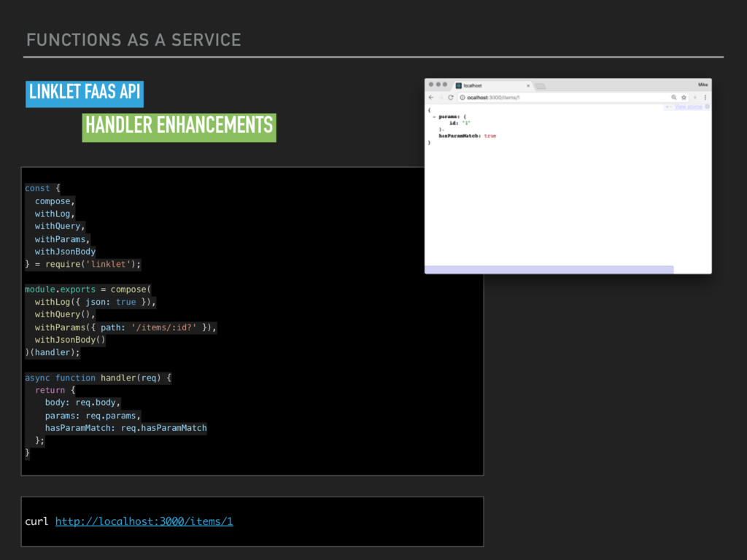Click the extension icon beside the star

pos(695,97)
